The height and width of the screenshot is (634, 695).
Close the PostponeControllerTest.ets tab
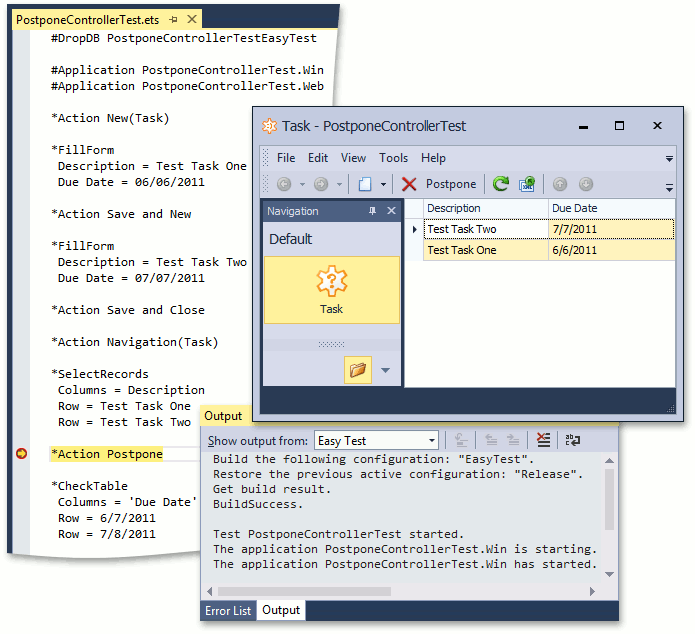192,19
